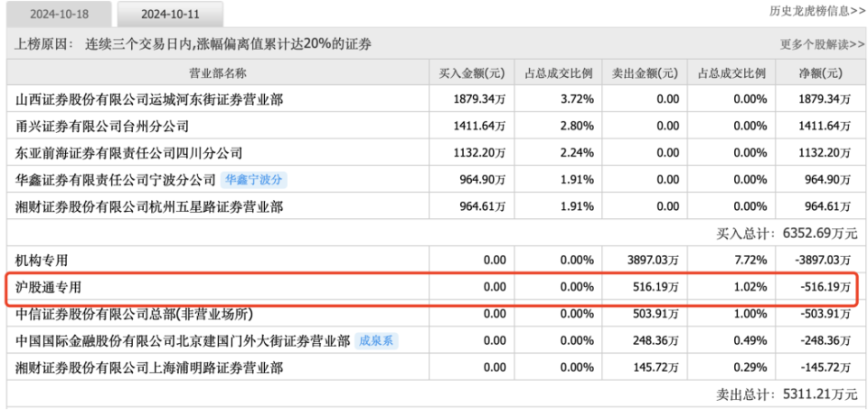Open 华鑫证券宁波分公司 entry
This screenshot has height=410, width=868.
pos(115,180)
